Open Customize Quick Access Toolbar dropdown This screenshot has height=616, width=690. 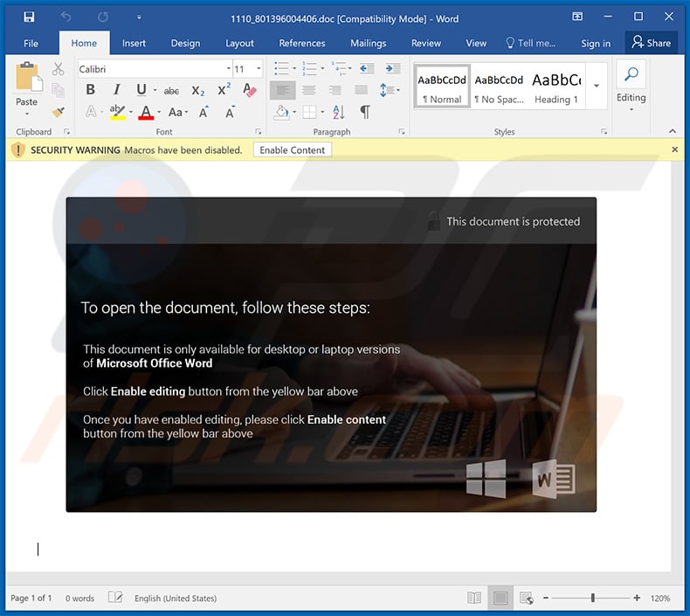click(139, 17)
